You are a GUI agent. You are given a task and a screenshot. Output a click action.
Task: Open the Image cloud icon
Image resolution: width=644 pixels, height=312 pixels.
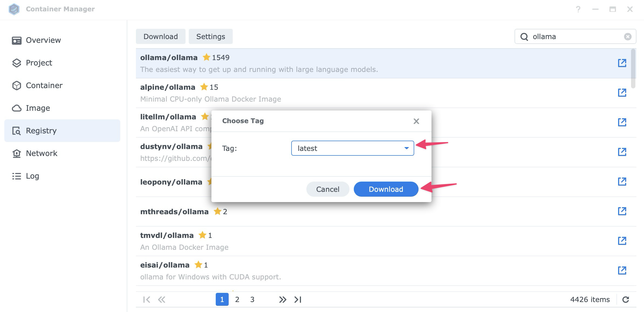pyautogui.click(x=16, y=108)
